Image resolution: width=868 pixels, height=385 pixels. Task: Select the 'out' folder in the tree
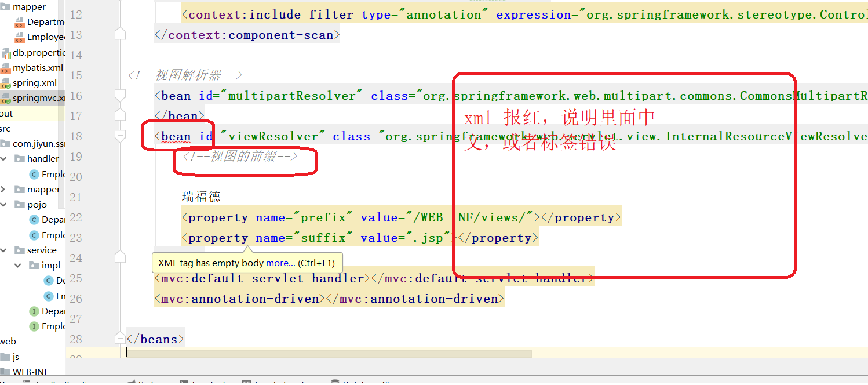[x=6, y=114]
